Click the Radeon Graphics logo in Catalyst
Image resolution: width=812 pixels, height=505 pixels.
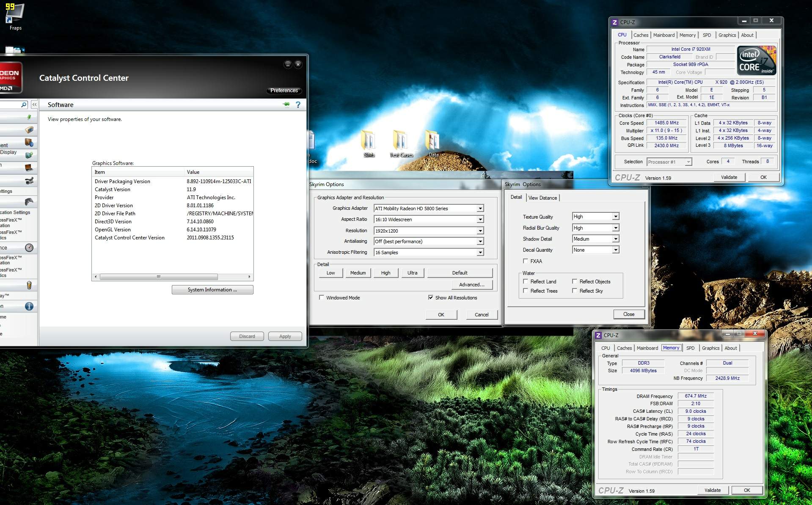coord(11,78)
